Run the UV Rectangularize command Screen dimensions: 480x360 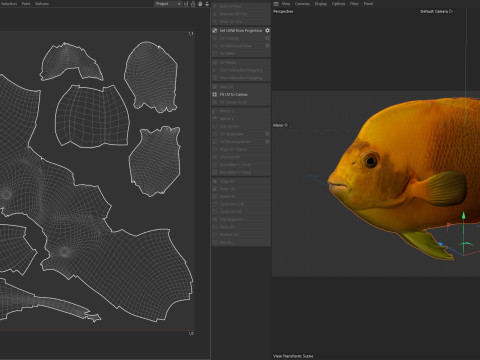tap(238, 142)
